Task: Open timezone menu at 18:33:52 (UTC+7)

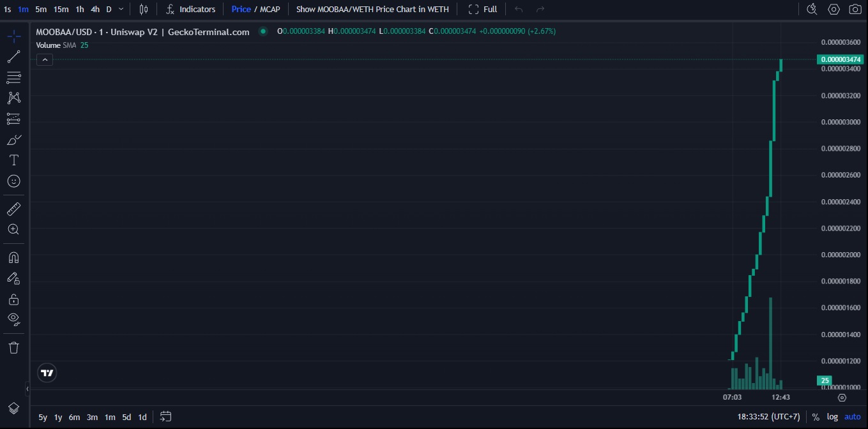Action: [x=768, y=417]
